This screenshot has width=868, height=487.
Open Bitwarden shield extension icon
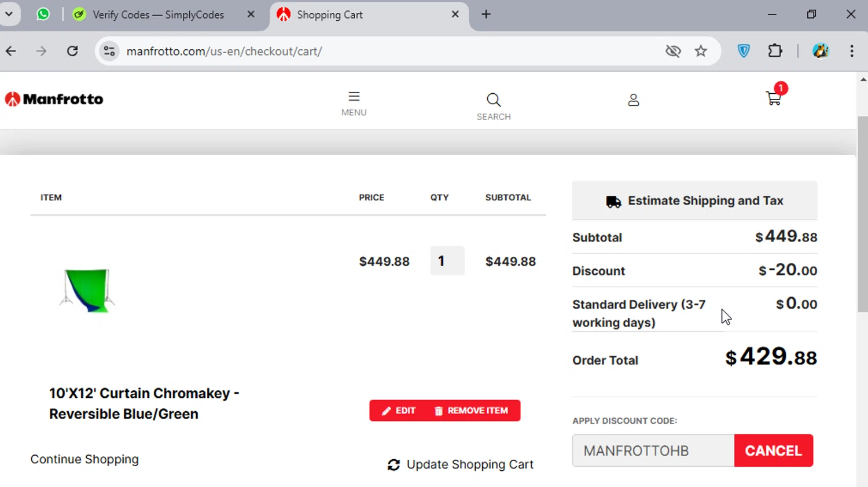click(x=744, y=51)
